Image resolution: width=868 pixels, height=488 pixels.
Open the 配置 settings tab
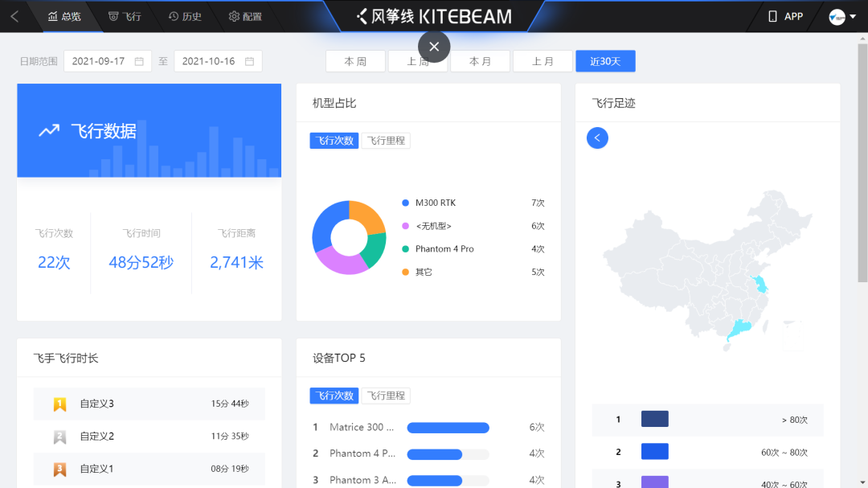click(245, 16)
